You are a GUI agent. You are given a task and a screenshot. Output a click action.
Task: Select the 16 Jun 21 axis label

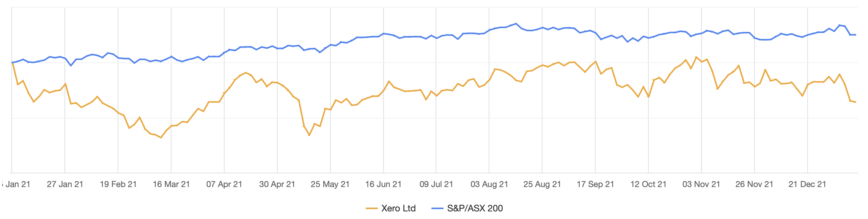click(x=383, y=184)
